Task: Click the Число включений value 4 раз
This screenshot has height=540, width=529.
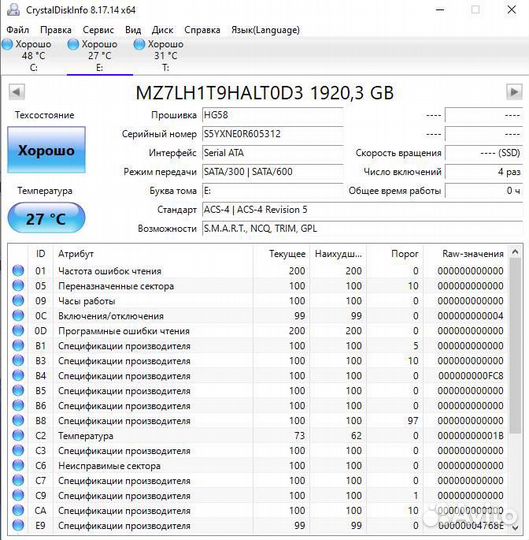Action: click(484, 172)
